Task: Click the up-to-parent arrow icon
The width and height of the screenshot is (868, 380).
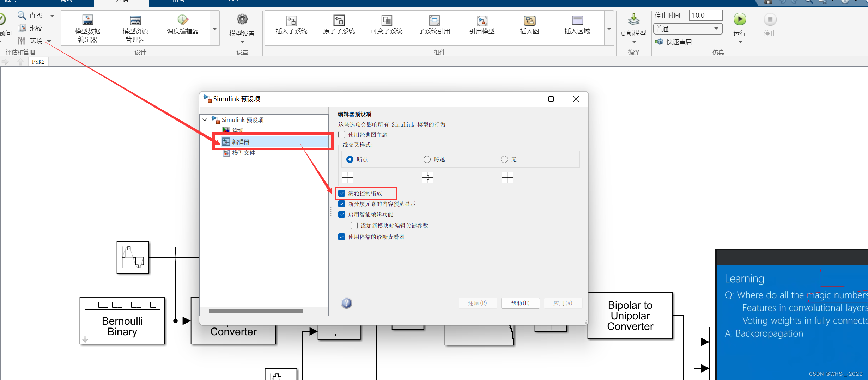Action: [x=20, y=62]
